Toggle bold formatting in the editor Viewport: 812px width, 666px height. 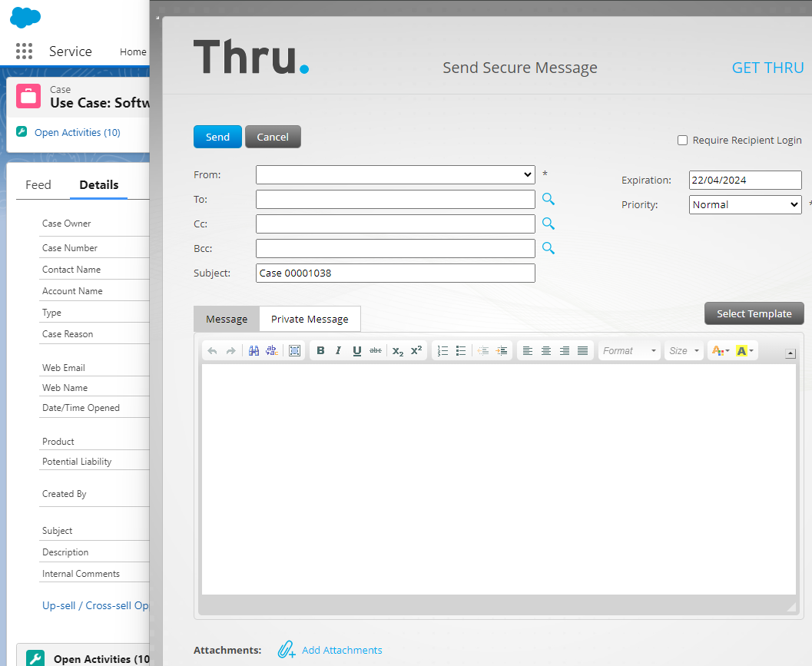point(320,351)
